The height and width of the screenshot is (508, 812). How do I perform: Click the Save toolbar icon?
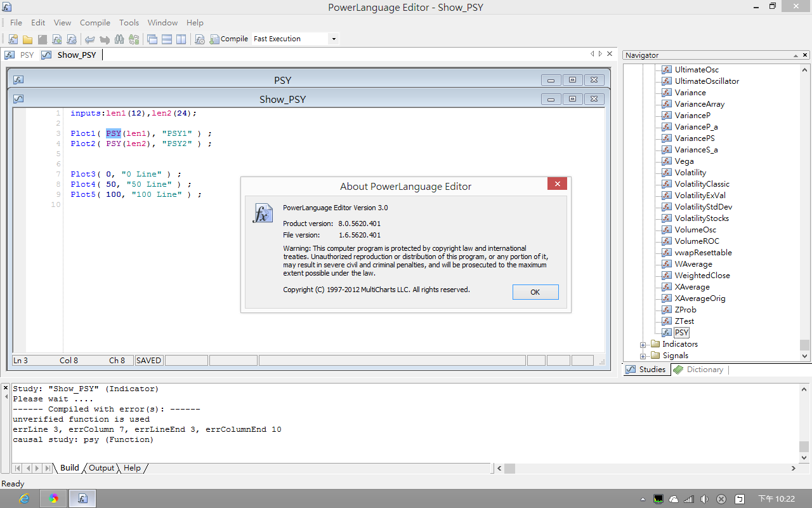[42, 39]
